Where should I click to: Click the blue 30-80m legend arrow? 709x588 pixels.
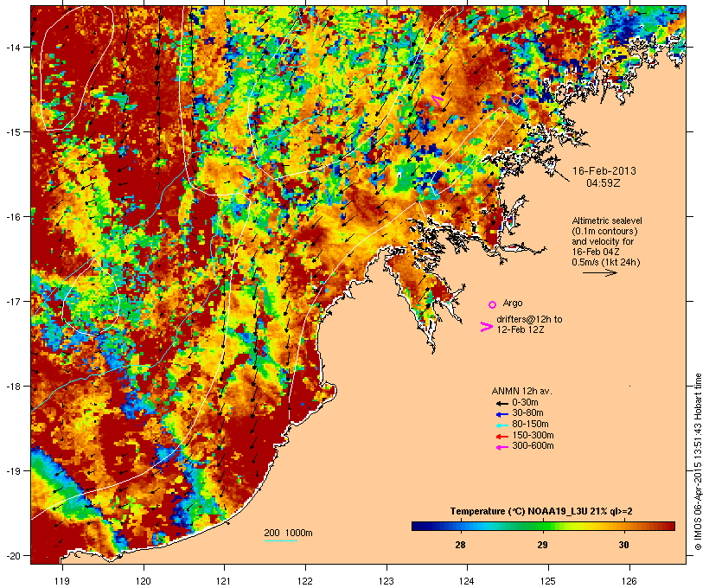[501, 414]
